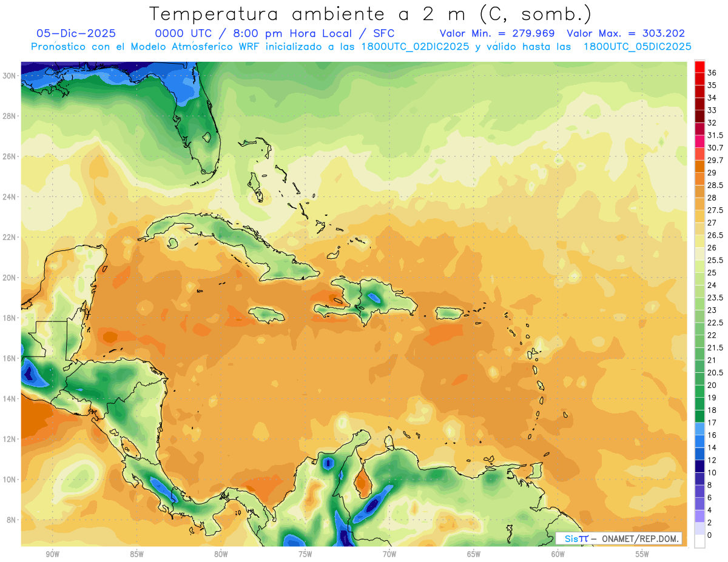Screen dimensions: 728x562
Task: Click the 85W longitude label
Action: click(x=136, y=554)
